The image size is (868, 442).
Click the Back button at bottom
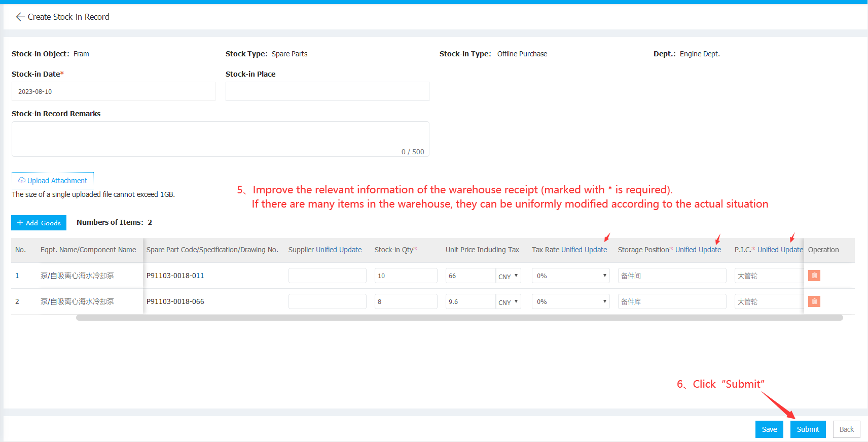pos(847,429)
